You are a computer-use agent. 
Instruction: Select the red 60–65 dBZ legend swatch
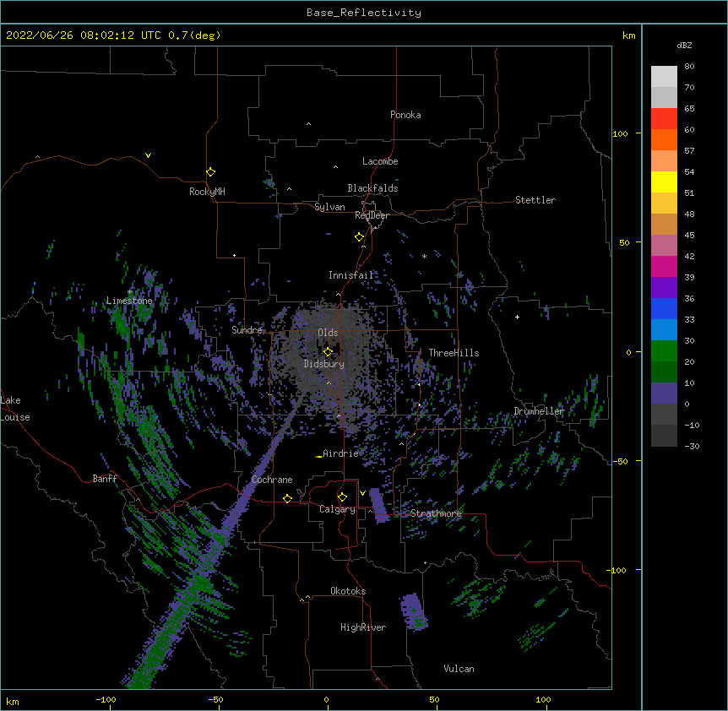pos(664,119)
